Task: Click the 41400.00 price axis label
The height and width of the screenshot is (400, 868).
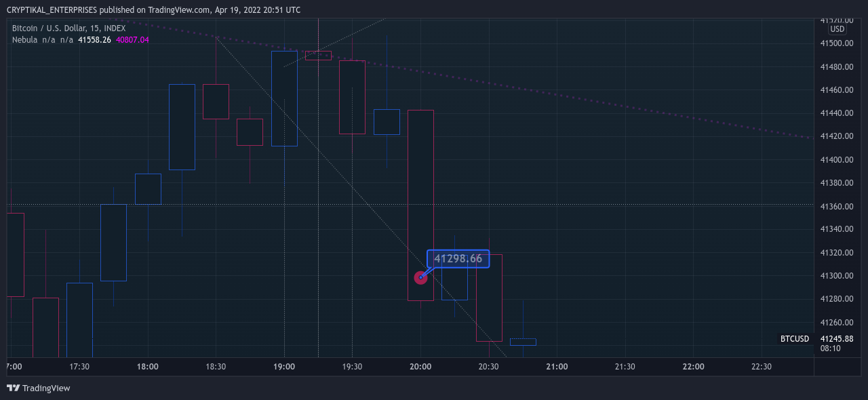Action: coord(836,160)
